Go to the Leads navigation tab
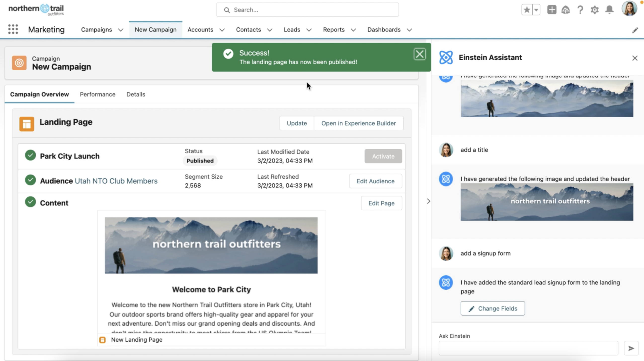Screen dimensions: 644x361 tap(292, 30)
